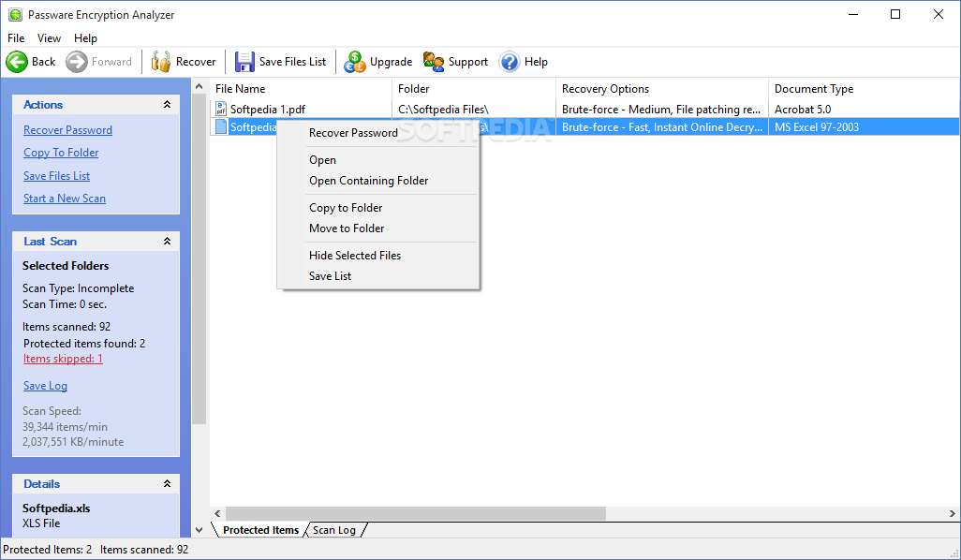Click the Save Files List link in Actions
This screenshot has height=560, width=961.
coord(57,176)
